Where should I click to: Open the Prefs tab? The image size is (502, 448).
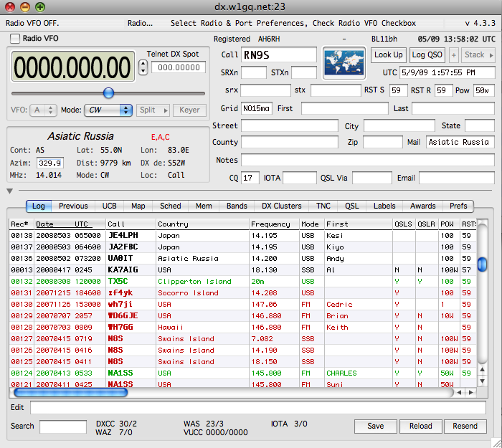click(x=458, y=206)
